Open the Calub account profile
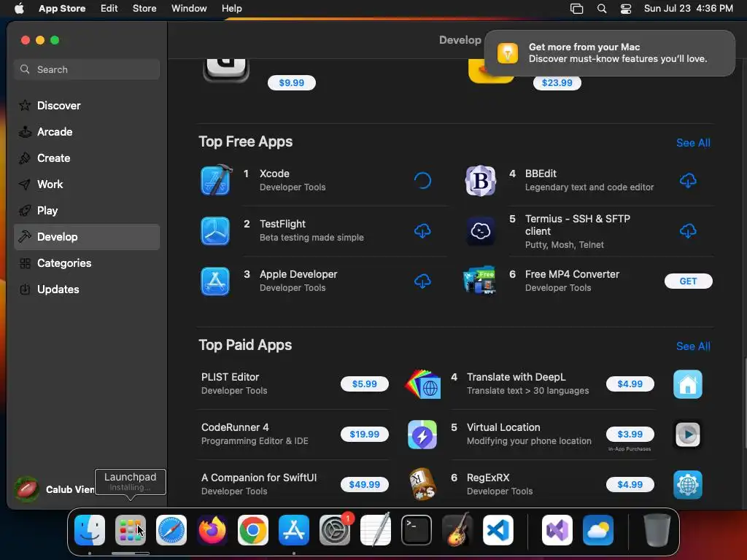 pyautogui.click(x=54, y=489)
